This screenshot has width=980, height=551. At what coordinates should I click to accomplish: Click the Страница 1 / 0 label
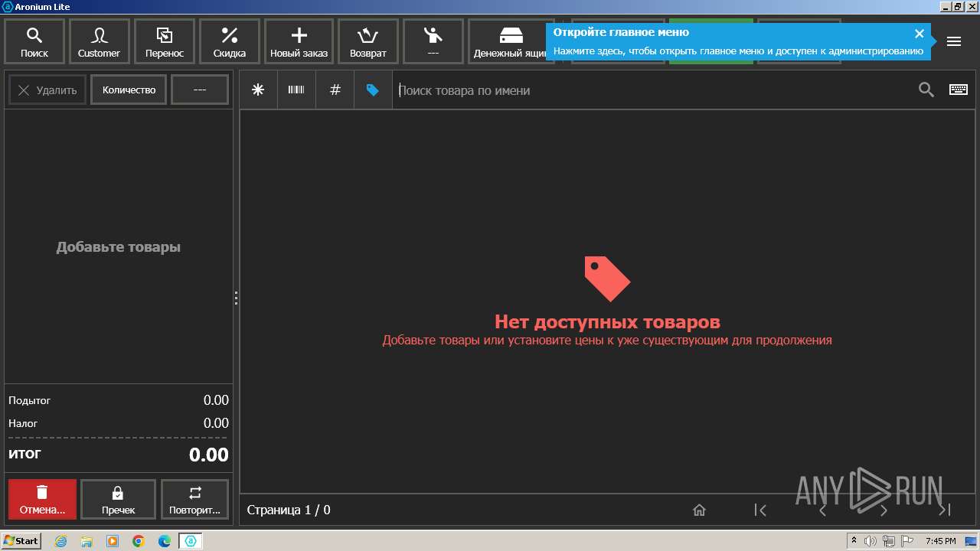[x=289, y=510]
